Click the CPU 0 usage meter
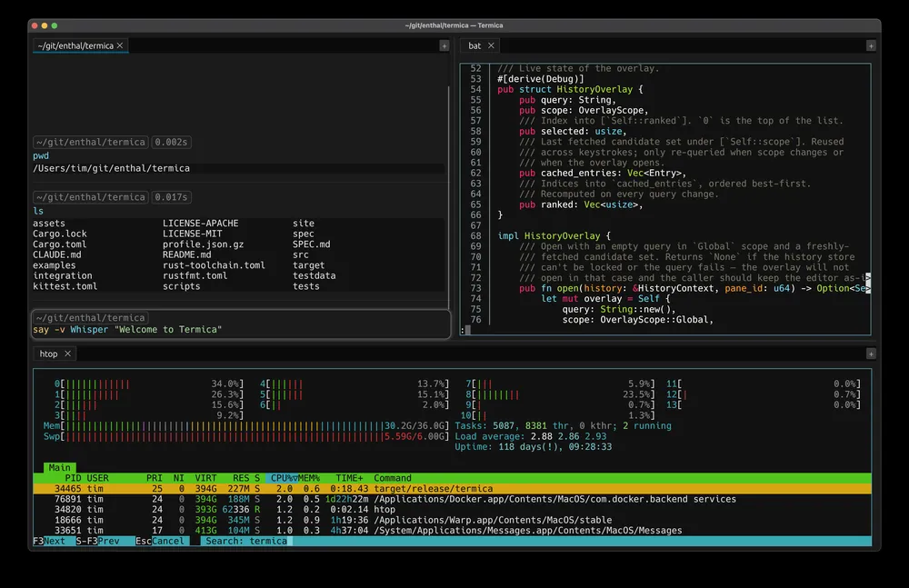Viewport: 909px width, 588px height. point(149,384)
